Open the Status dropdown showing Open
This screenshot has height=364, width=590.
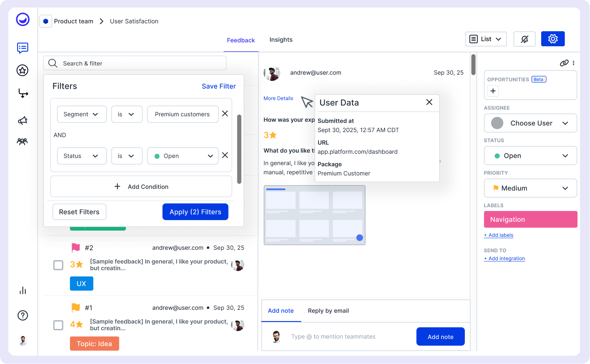pyautogui.click(x=530, y=156)
